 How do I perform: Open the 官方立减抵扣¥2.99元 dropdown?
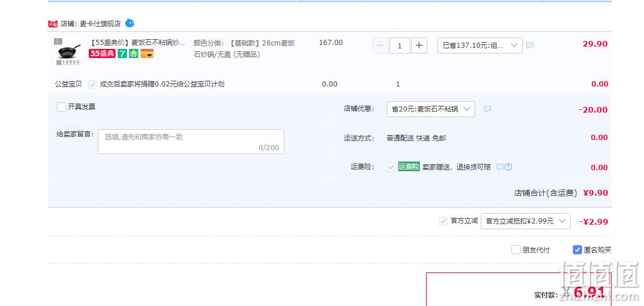(526, 221)
